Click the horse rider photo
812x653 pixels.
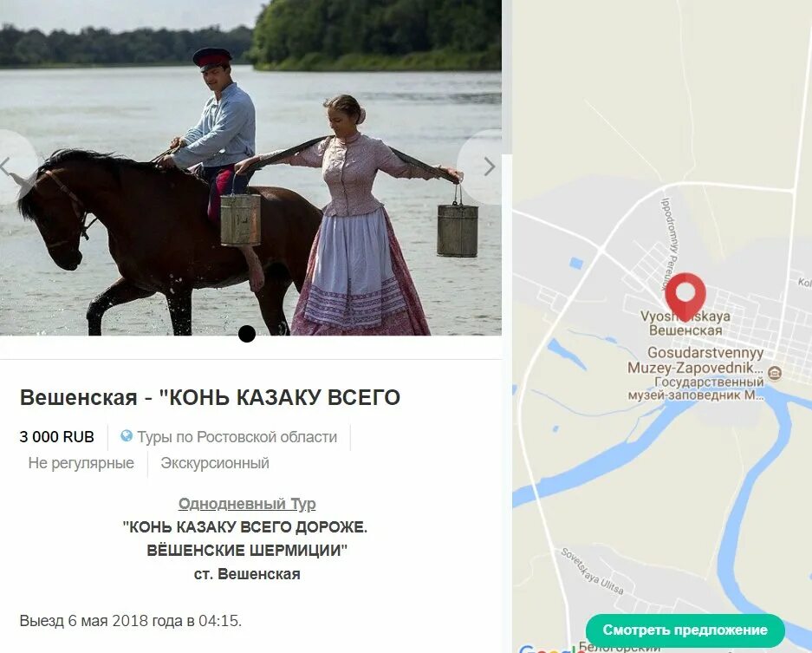coord(250,167)
